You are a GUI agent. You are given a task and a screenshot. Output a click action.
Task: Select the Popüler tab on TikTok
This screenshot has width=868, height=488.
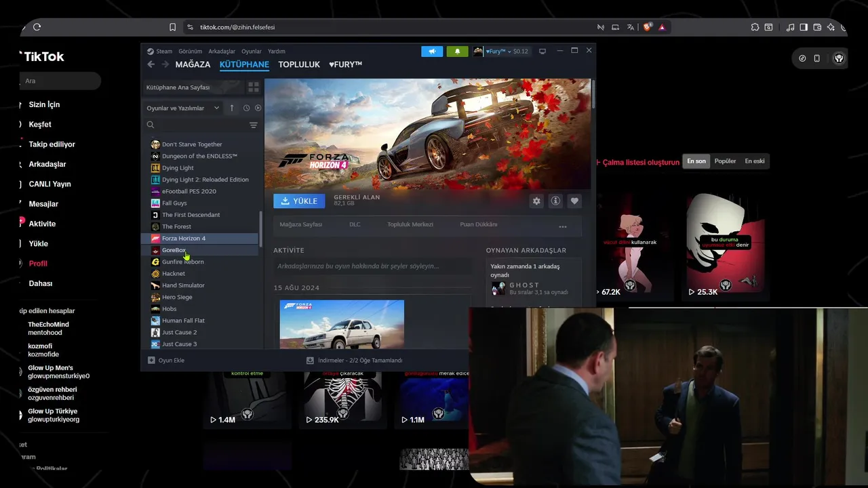click(725, 161)
